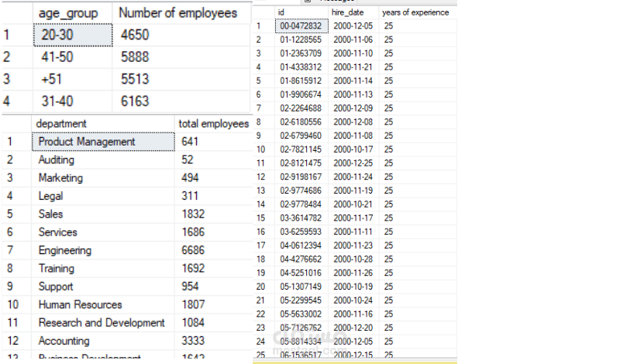This screenshot has height=364, width=620.
Task: Click the Number of employees column header
Action: 182,13
